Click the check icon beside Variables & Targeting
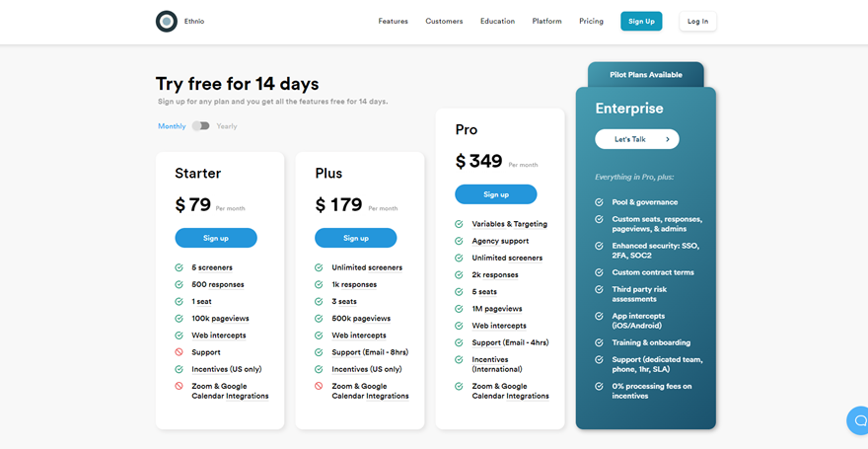This screenshot has width=868, height=449. [459, 224]
